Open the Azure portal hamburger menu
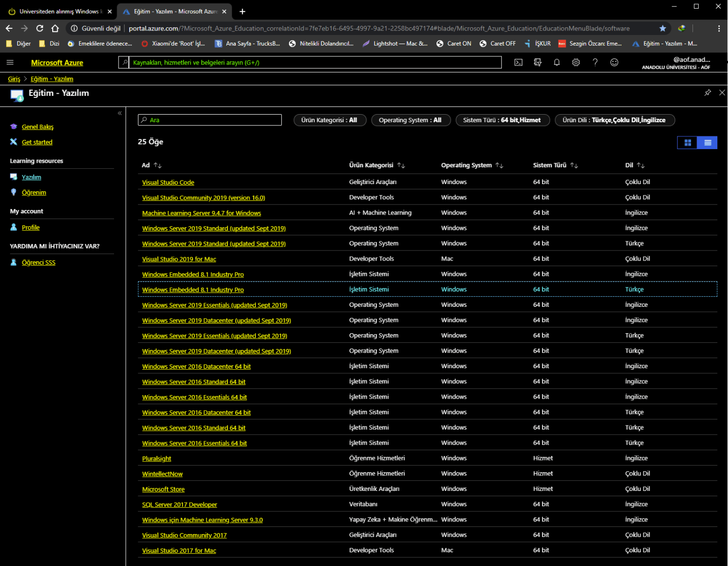Screen dimensions: 728x566 click(x=10, y=62)
